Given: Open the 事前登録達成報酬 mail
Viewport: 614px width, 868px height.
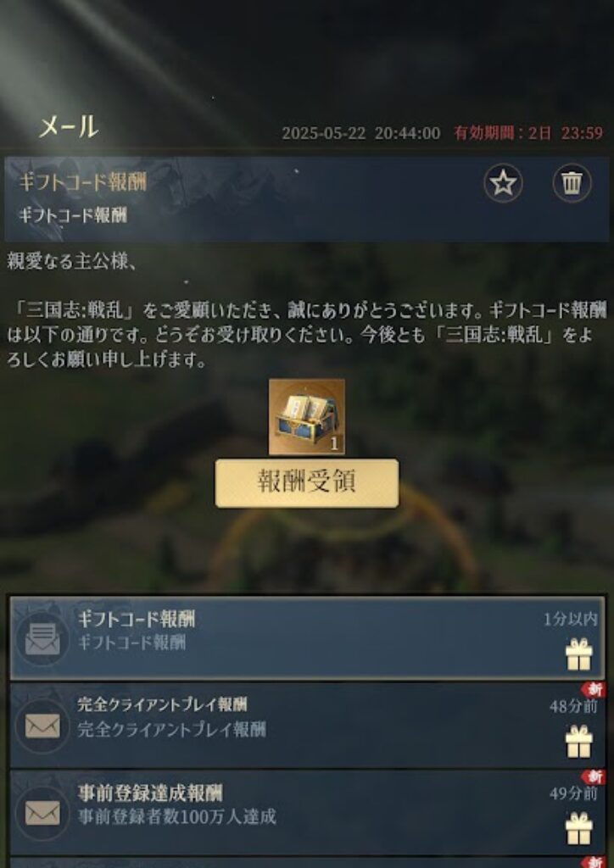Looking at the screenshot, I should pyautogui.click(x=307, y=812).
